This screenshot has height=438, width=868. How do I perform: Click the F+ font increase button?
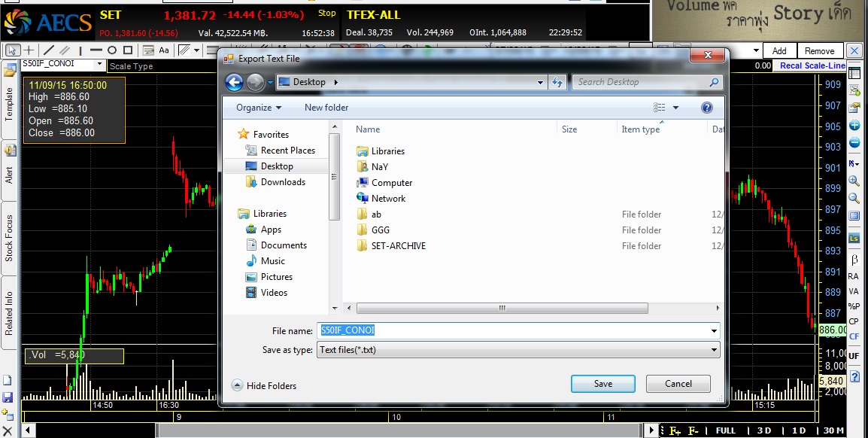[675, 430]
